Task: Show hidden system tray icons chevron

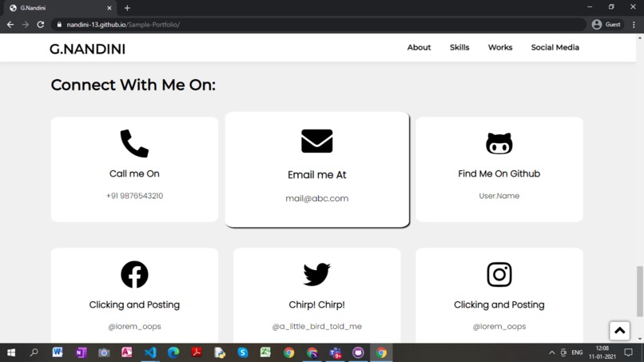Action: tap(551, 352)
